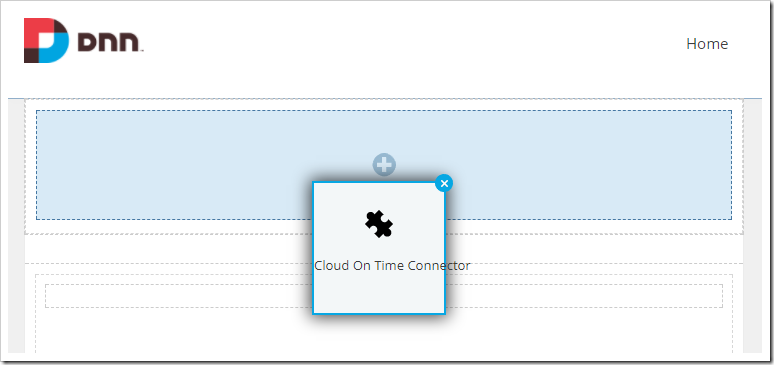Click the module tile's blank area above the puzzle icon

coord(379,197)
